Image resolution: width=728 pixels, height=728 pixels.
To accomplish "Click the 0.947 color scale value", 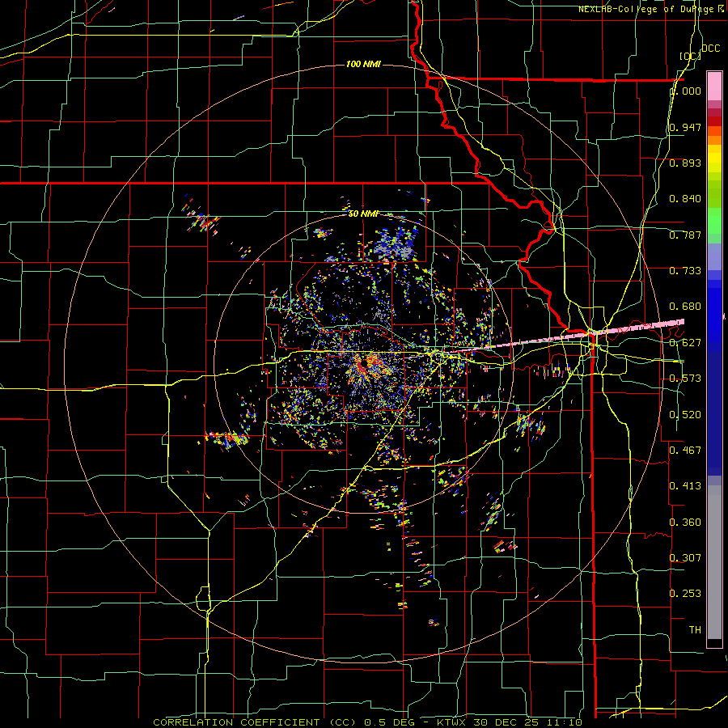I will [x=685, y=127].
